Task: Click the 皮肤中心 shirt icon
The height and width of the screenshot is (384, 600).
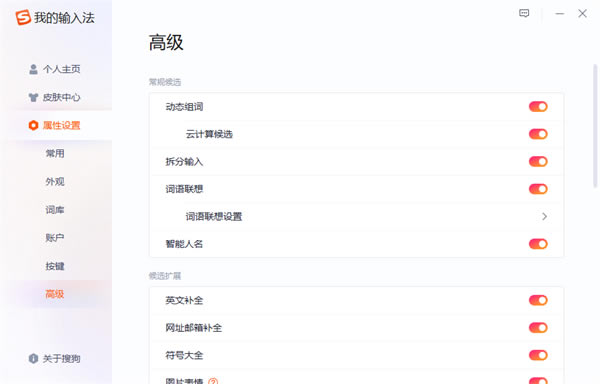Action: [x=33, y=98]
